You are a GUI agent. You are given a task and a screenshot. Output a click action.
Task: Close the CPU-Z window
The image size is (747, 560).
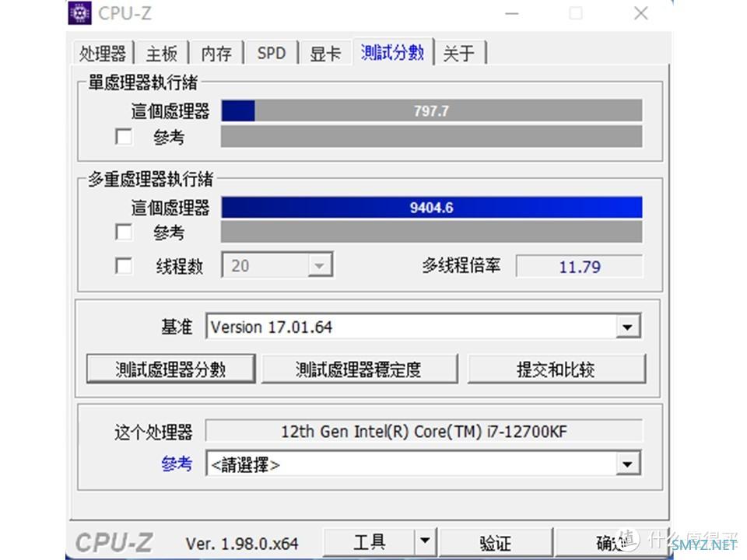[640, 13]
